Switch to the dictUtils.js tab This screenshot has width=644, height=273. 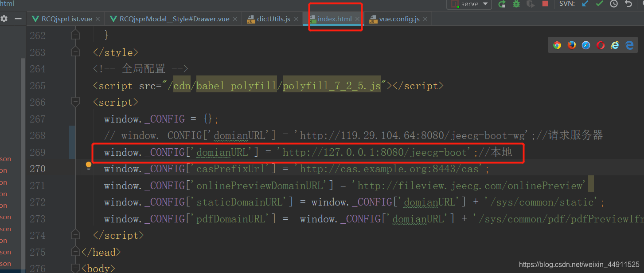(x=273, y=19)
